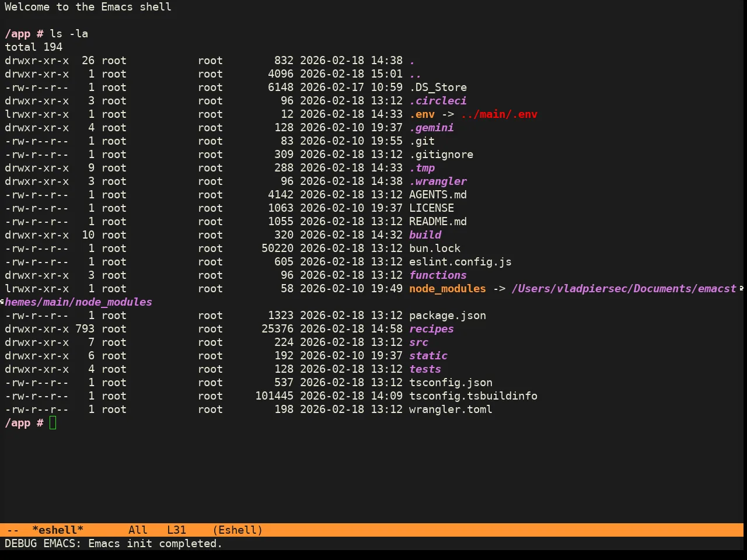
Task: Click the .DS_Store file name
Action: 438,87
